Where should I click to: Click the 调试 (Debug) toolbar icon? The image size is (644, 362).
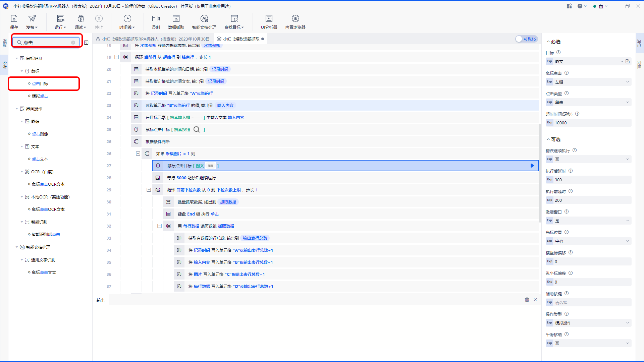[x=80, y=22]
